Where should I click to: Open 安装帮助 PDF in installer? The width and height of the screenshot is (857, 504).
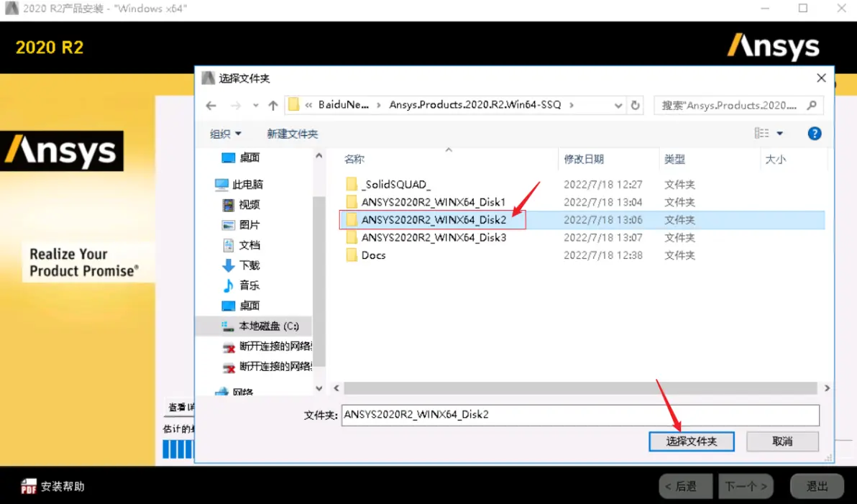coord(52,486)
